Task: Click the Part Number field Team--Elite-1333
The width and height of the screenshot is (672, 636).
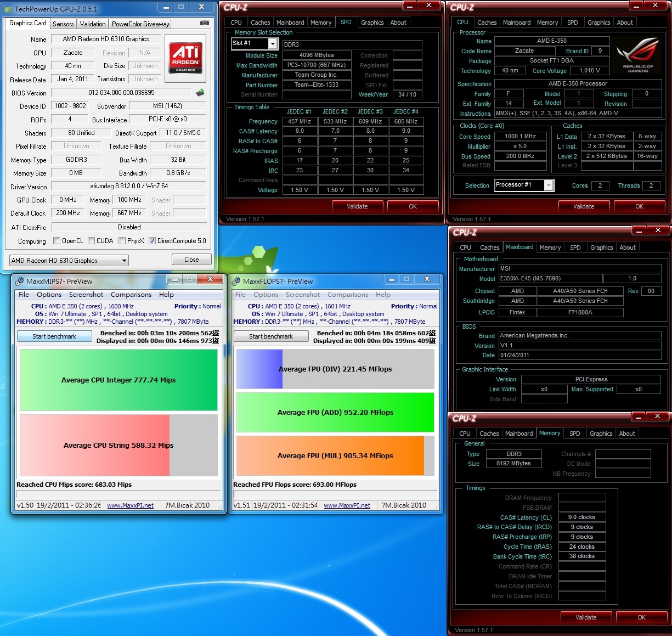Action: [316, 85]
